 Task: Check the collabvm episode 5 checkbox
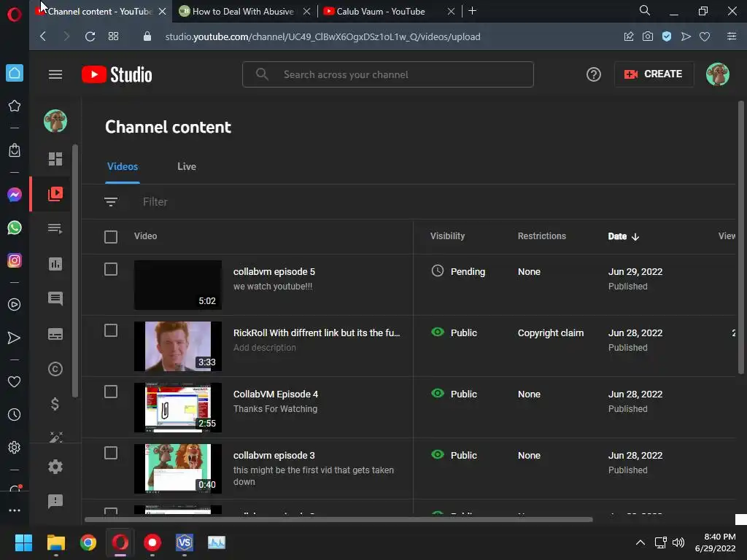pyautogui.click(x=111, y=269)
